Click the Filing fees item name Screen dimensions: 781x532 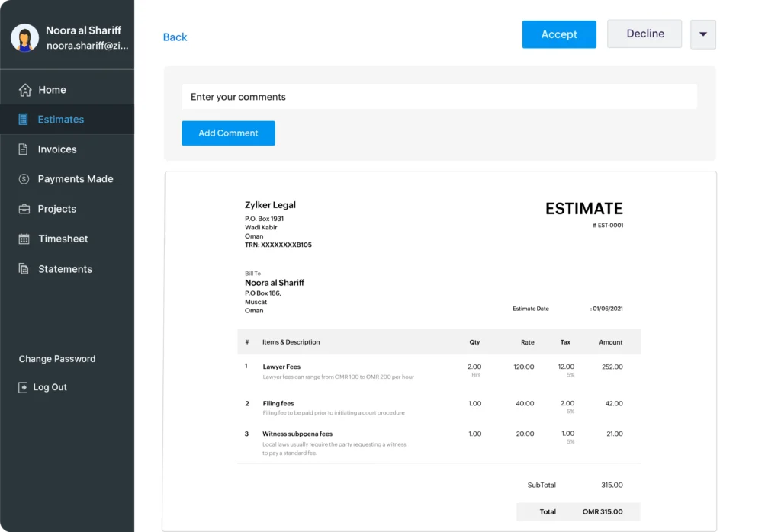pos(278,404)
